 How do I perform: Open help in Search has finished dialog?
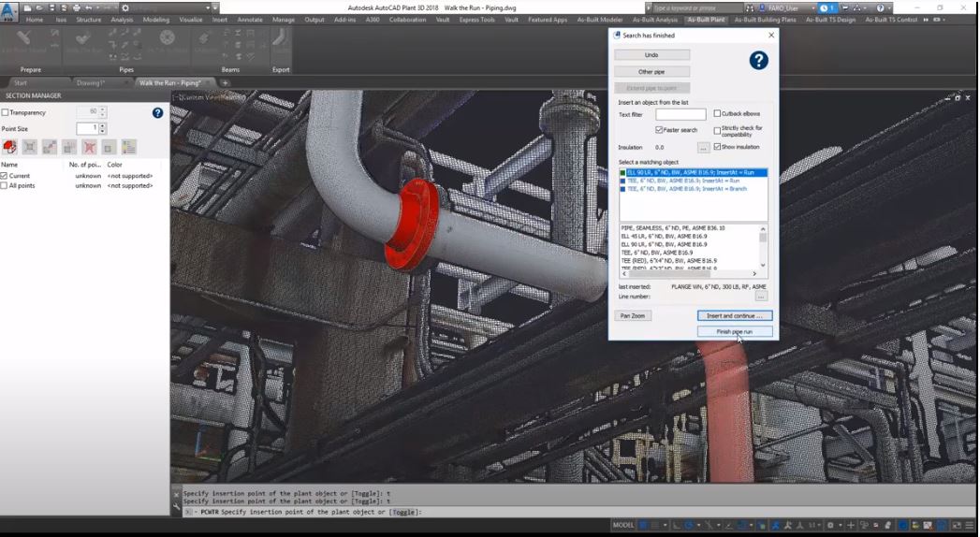(758, 61)
